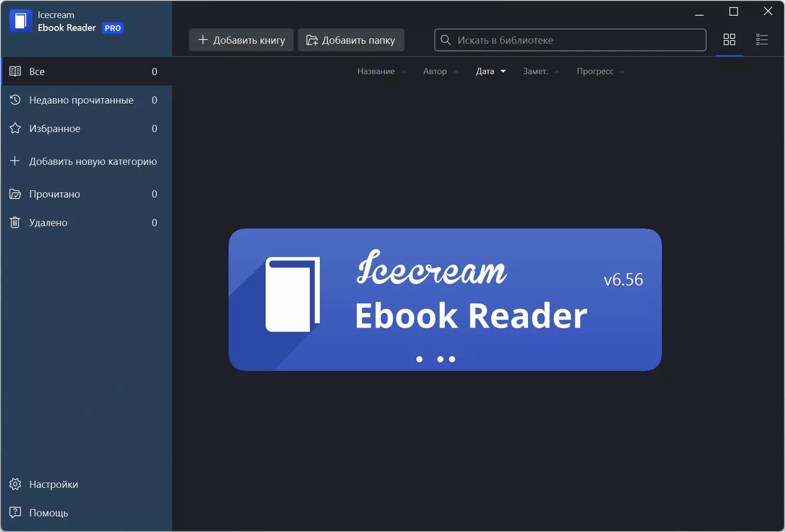Click the 'Добавить папку' button
Screen dimensions: 785x532
click(x=351, y=40)
